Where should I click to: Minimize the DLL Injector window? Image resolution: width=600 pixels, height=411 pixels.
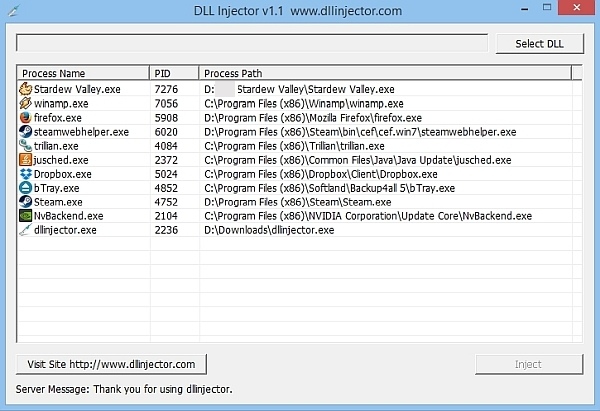[525, 8]
